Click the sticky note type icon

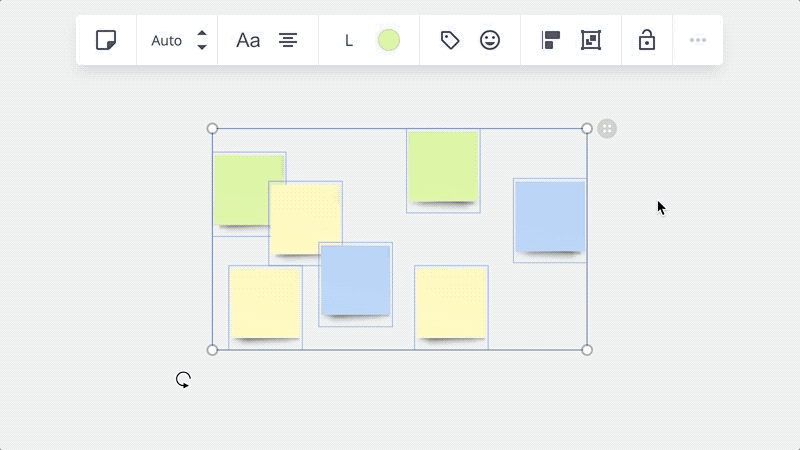106,40
